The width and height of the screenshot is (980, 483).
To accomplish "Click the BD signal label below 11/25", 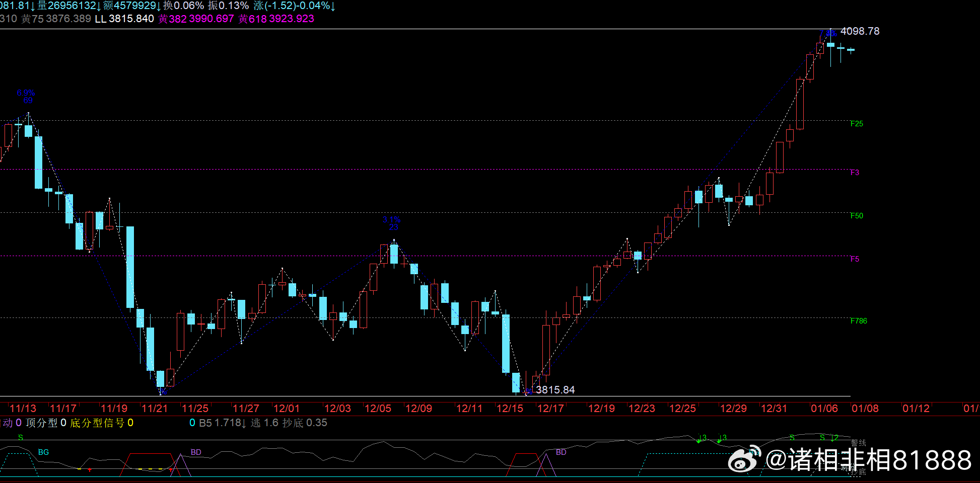I will pyautogui.click(x=196, y=452).
